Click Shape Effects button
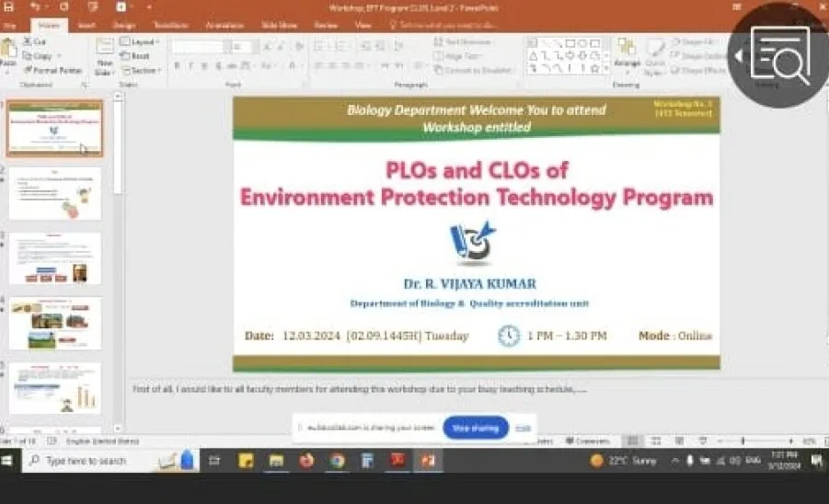 [697, 70]
